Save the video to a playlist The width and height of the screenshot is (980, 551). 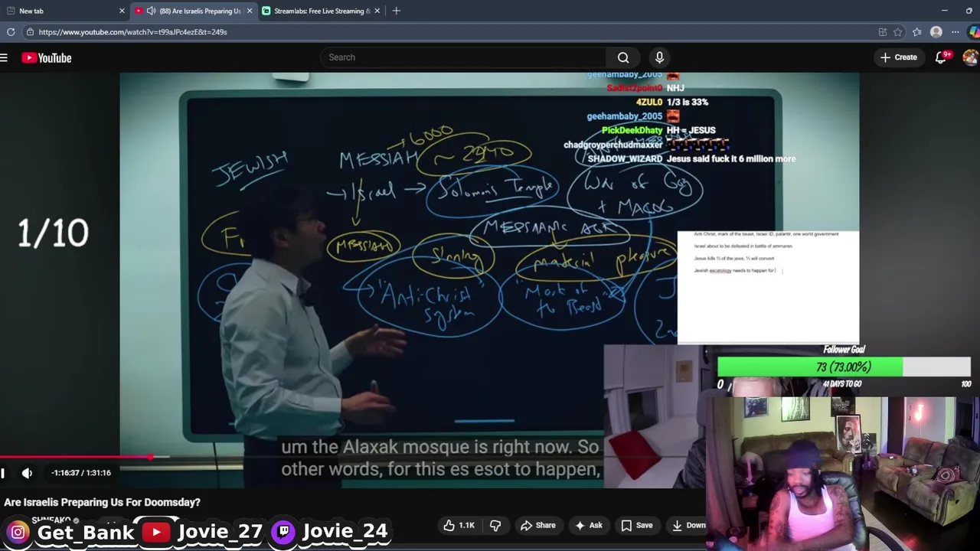pyautogui.click(x=636, y=525)
